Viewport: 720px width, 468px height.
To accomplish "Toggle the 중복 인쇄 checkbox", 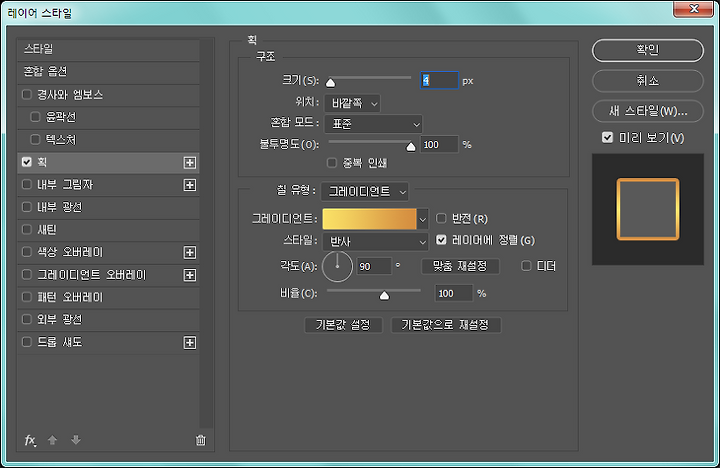I will [332, 163].
